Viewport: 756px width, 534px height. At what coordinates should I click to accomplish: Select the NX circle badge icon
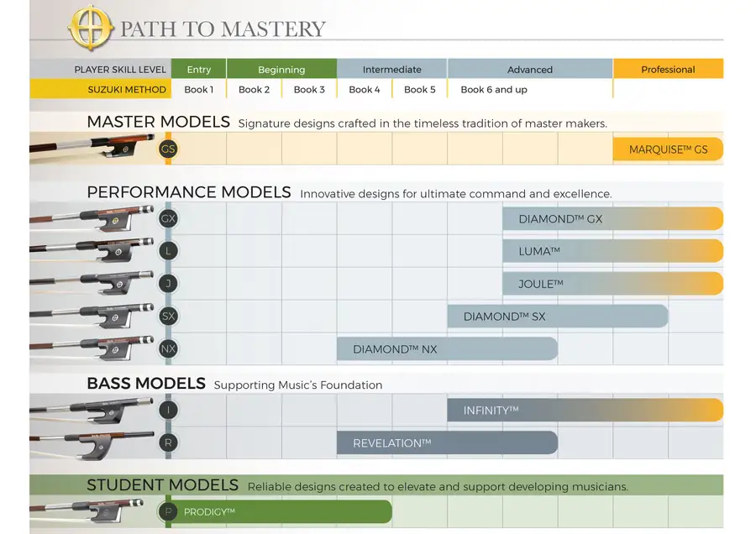pos(168,348)
